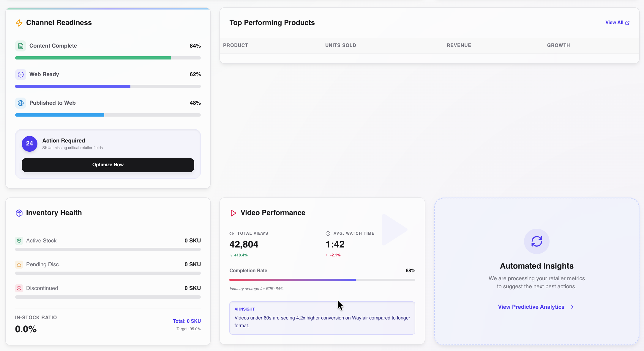Click the 68% completion rate value

(411, 271)
